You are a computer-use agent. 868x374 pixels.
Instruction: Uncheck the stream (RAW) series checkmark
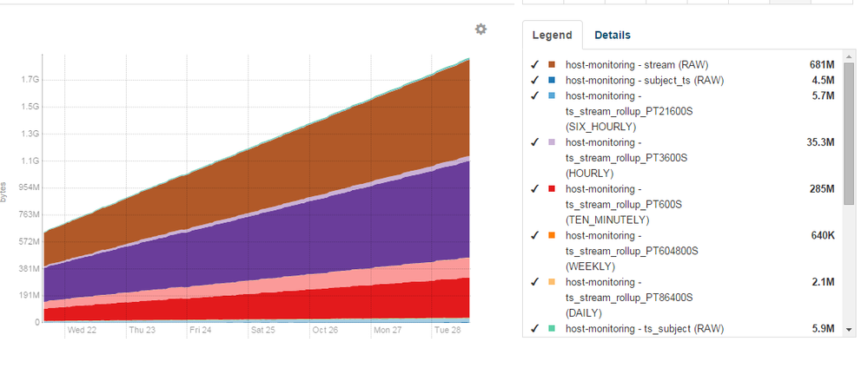coord(534,65)
